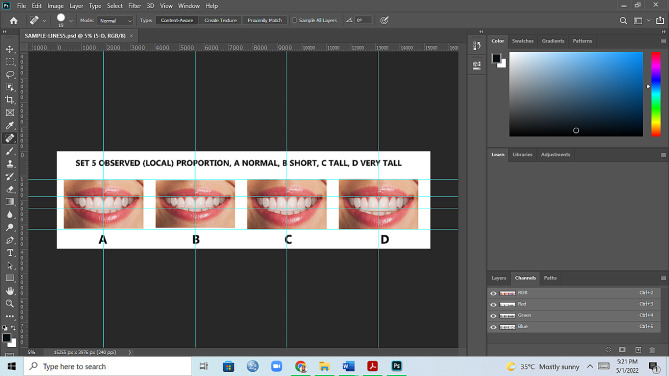The width and height of the screenshot is (669, 376).
Task: Select the Spot Healing Brush tool
Action: point(9,138)
